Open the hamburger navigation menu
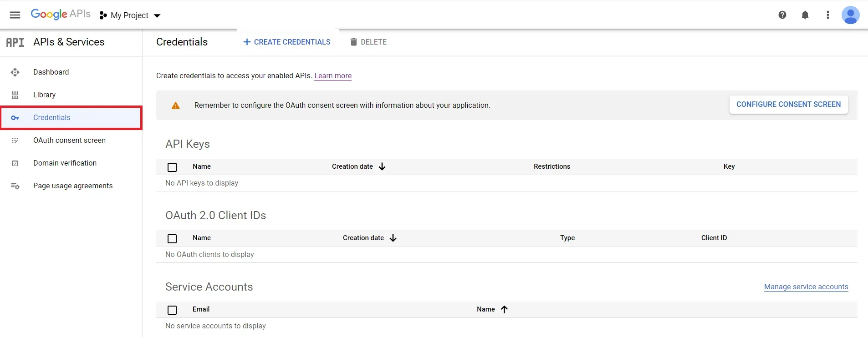868x337 pixels. coord(15,15)
